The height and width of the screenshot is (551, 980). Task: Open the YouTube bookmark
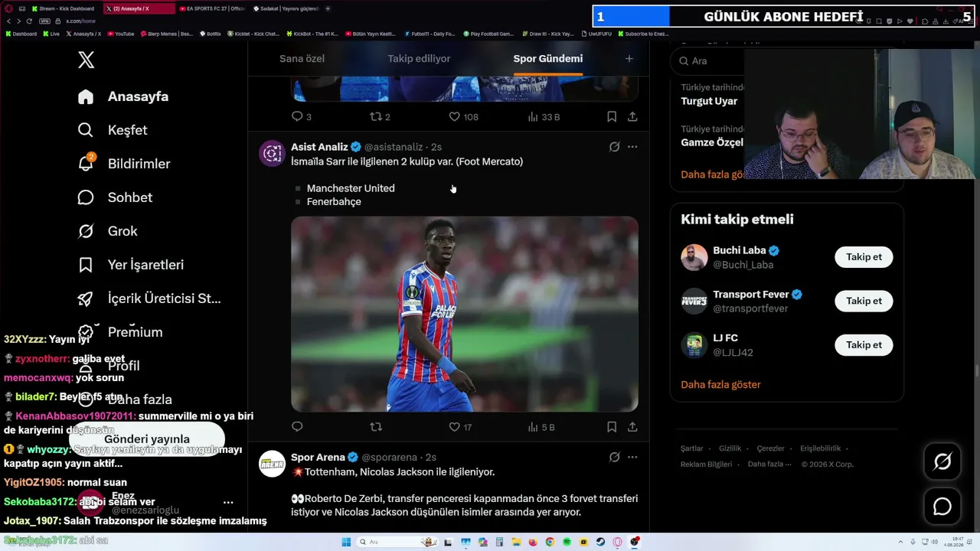tap(121, 34)
